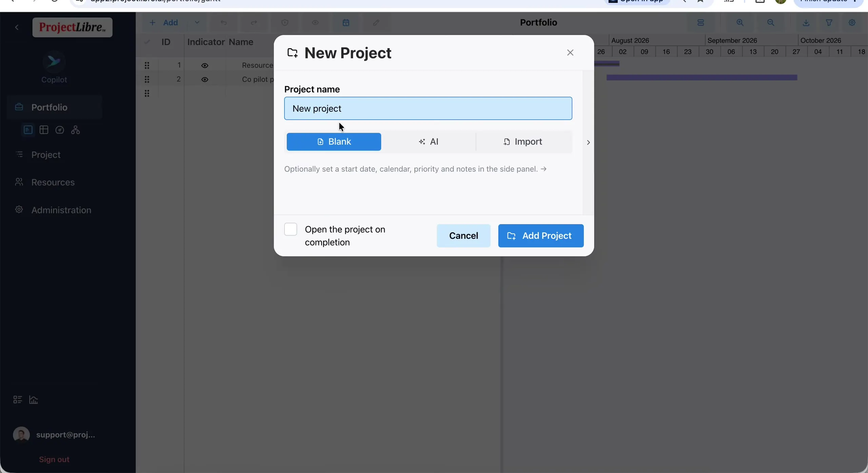Click the Cancel button

coord(463,235)
